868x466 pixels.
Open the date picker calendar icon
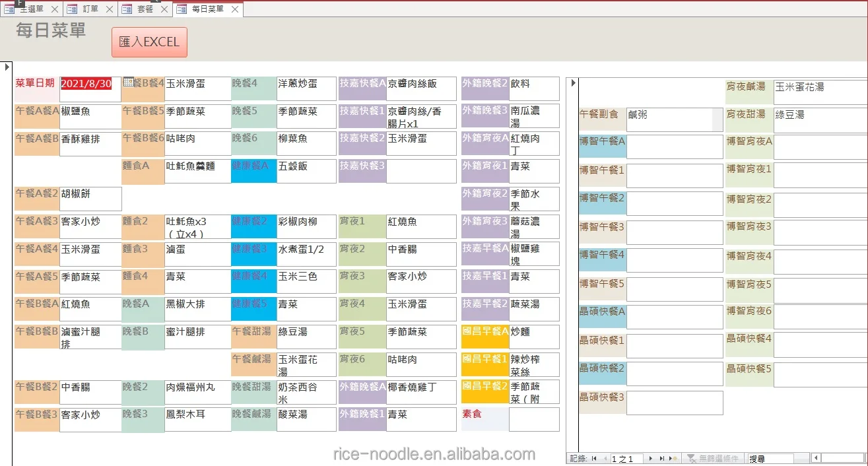[x=128, y=83]
